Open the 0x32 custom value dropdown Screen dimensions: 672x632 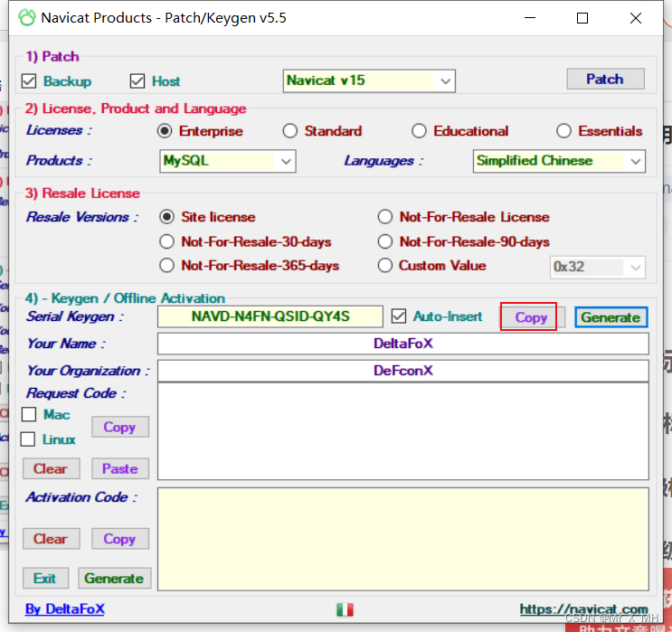click(x=598, y=267)
